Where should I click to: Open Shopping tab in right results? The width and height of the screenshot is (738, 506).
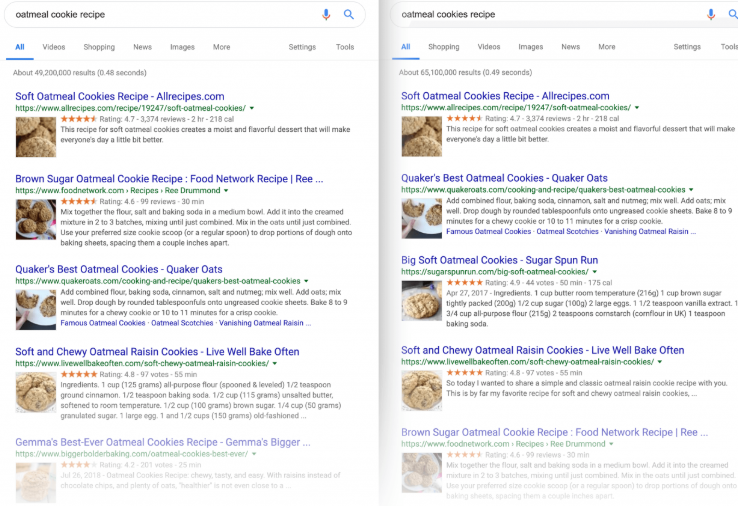[x=444, y=47]
